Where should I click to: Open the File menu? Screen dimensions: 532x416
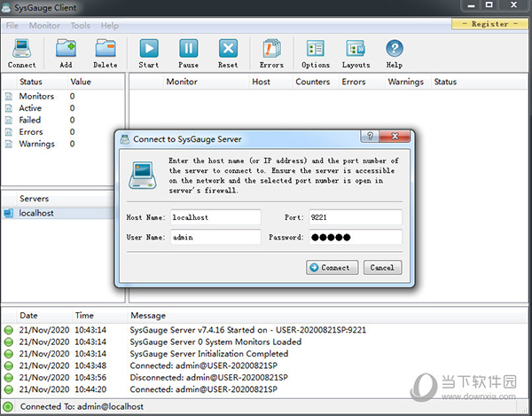[12, 26]
